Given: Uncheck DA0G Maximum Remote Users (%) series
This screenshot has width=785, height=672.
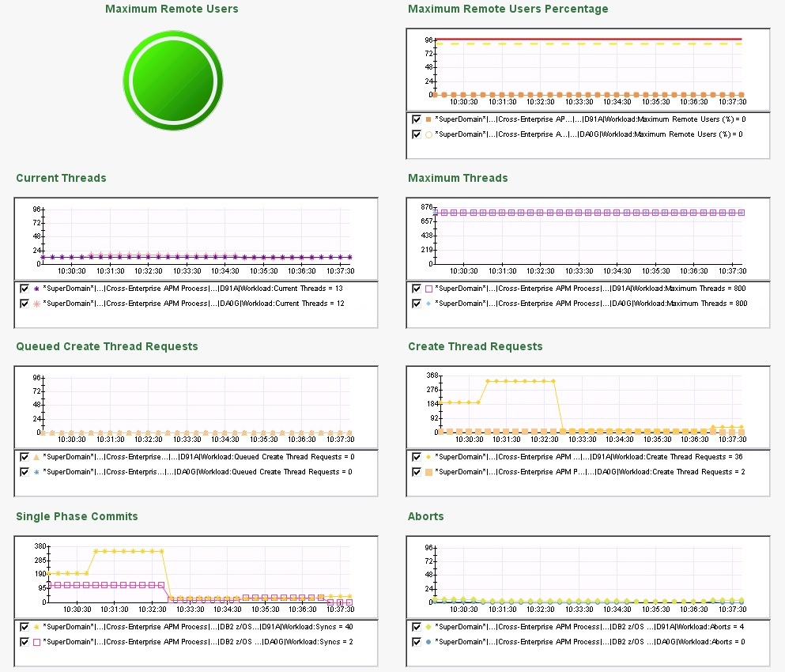Looking at the screenshot, I should [x=417, y=134].
